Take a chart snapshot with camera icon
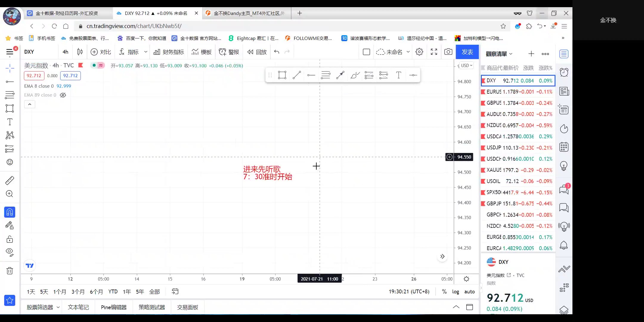This screenshot has height=322, width=644. tap(448, 52)
